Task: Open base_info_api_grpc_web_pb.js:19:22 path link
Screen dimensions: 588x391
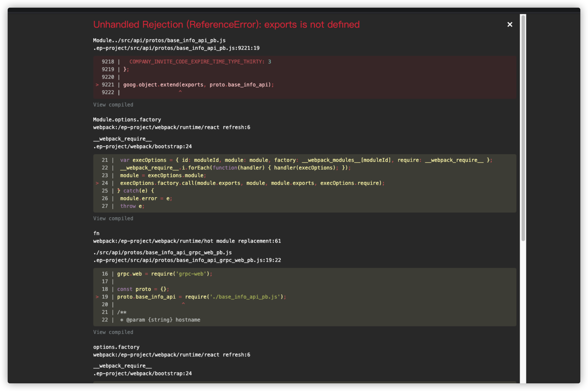Action: coord(187,260)
